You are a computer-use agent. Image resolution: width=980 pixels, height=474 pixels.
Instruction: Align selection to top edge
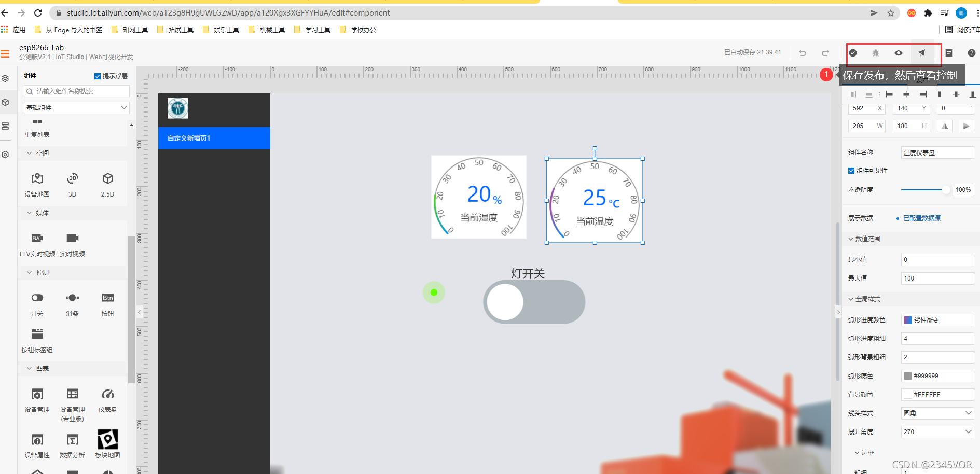coord(939,94)
